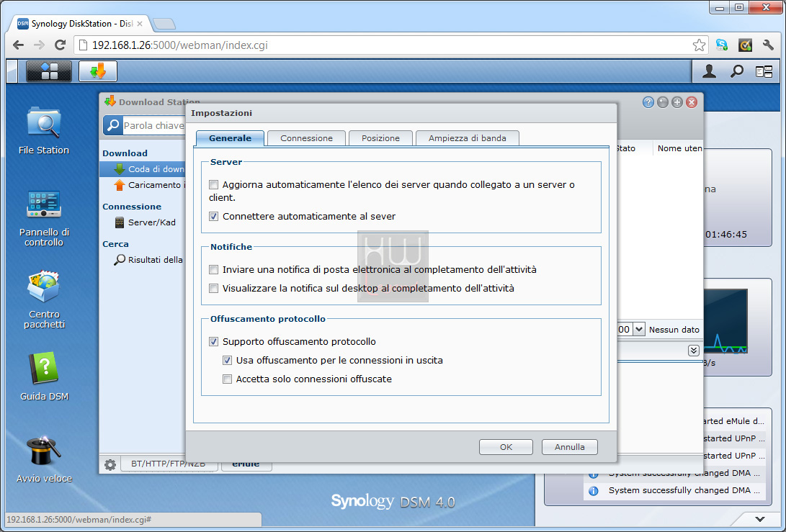Click the Nome utente column header
786x532 pixels.
[x=679, y=148]
